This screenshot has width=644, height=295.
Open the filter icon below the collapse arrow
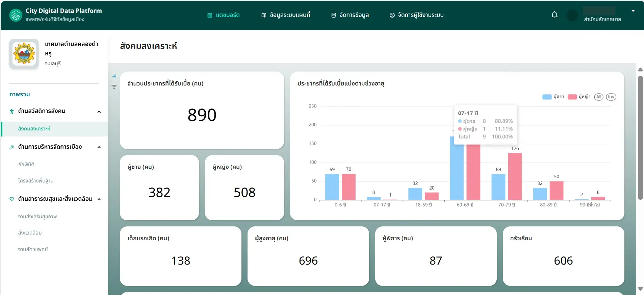tap(114, 87)
